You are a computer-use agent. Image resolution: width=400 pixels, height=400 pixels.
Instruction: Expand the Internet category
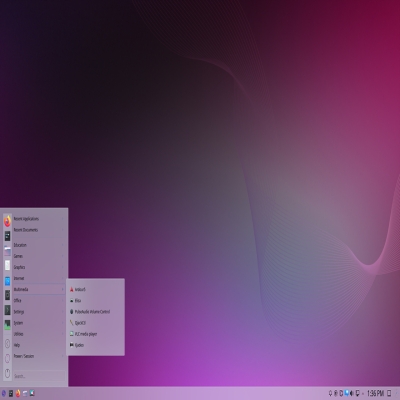[x=39, y=278]
